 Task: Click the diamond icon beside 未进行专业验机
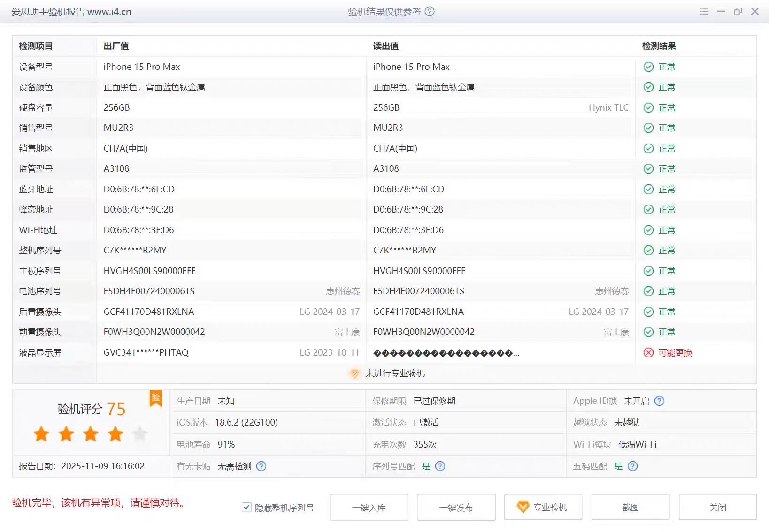tap(355, 374)
